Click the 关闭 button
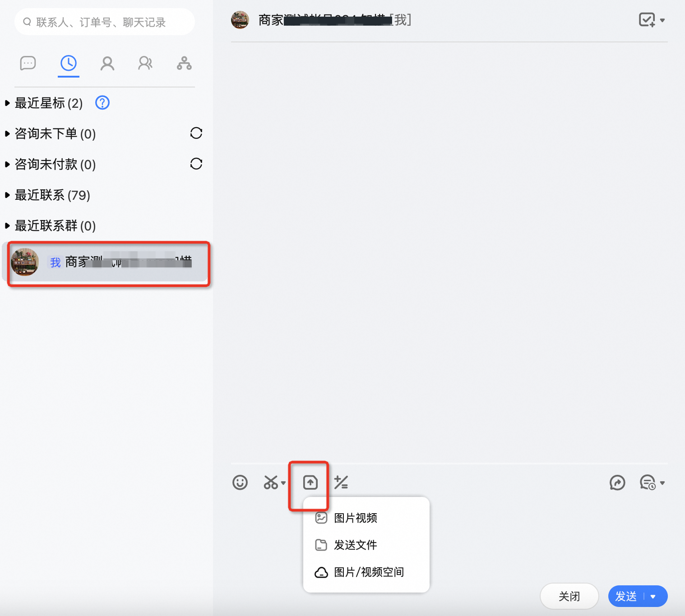 click(x=569, y=596)
